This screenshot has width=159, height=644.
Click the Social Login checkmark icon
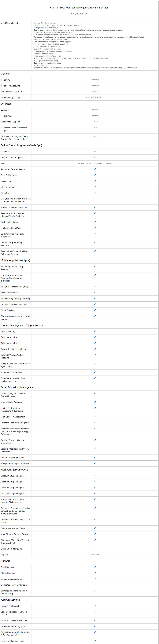[x=95, y=181]
